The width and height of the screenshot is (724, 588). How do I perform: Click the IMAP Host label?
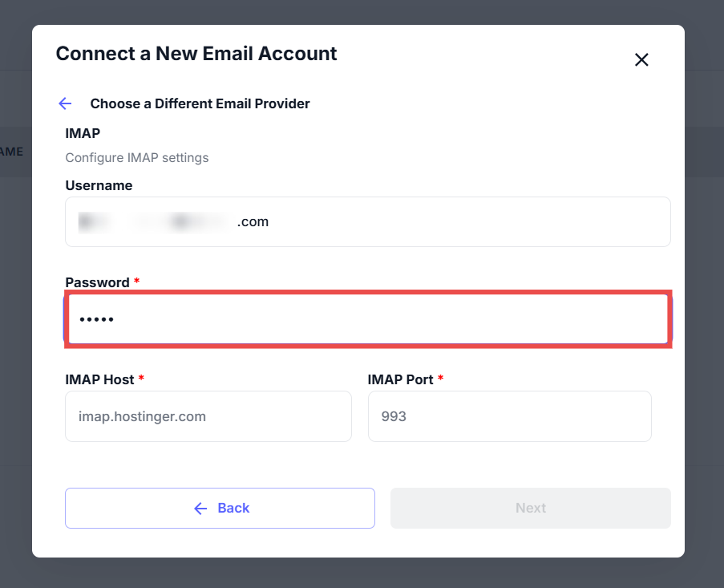[99, 379]
